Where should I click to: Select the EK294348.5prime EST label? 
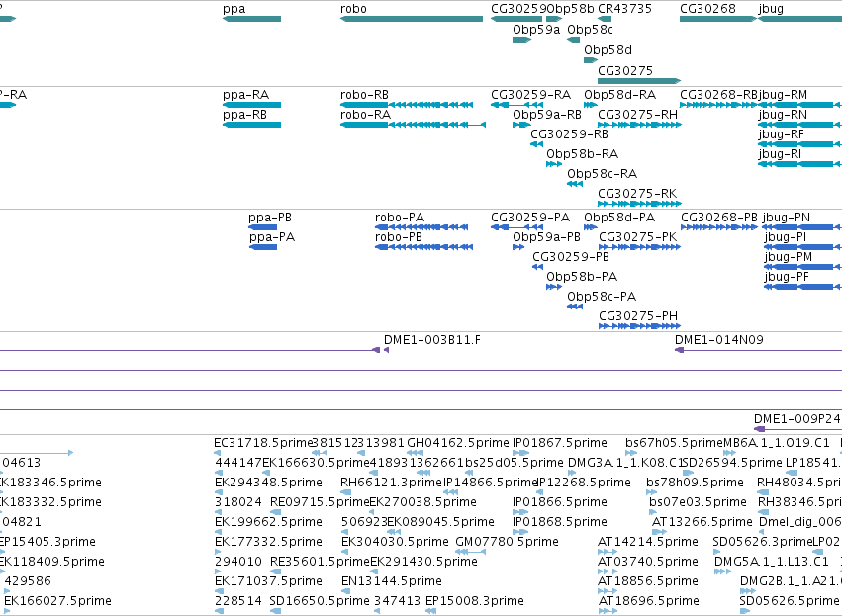268,483
